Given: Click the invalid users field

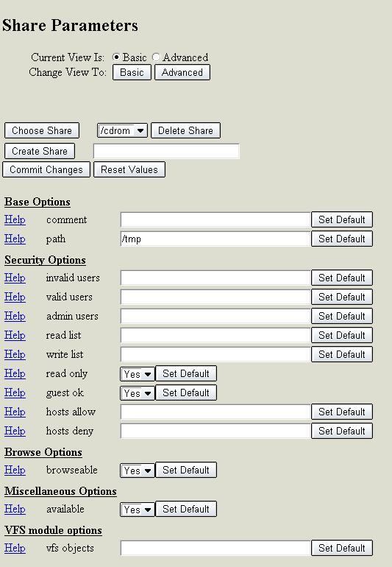Looking at the screenshot, I should coord(215,278).
